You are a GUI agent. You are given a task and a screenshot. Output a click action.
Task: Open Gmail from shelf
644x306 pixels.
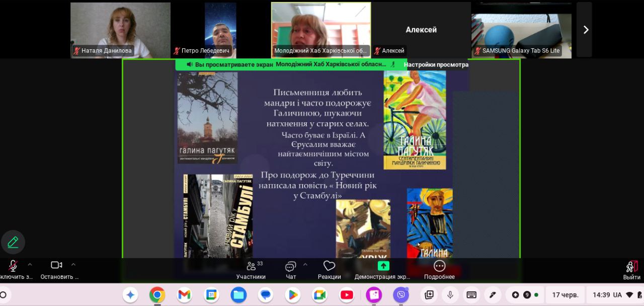pos(185,295)
